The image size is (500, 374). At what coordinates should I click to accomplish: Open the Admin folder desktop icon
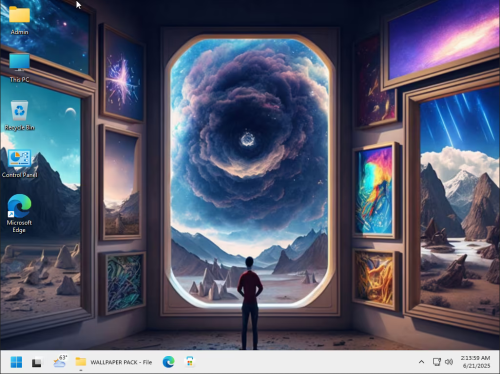click(19, 20)
